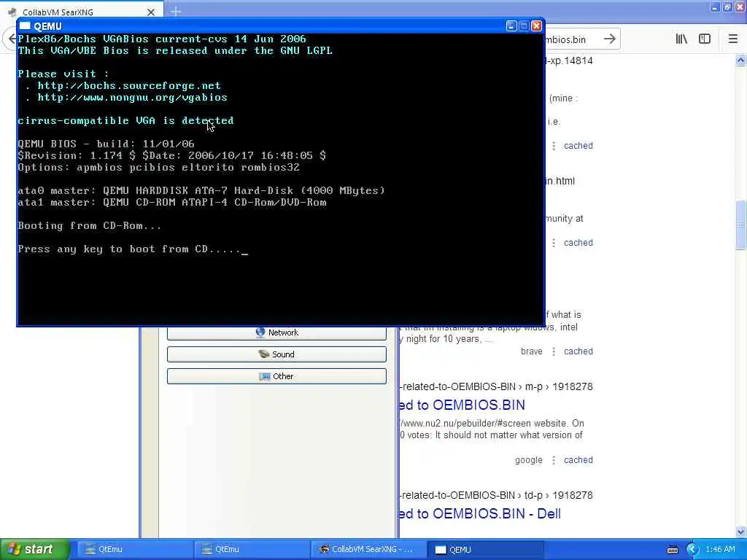Open the Other settings section in QtEmu
Screen dimensions: 747x560
point(276,376)
